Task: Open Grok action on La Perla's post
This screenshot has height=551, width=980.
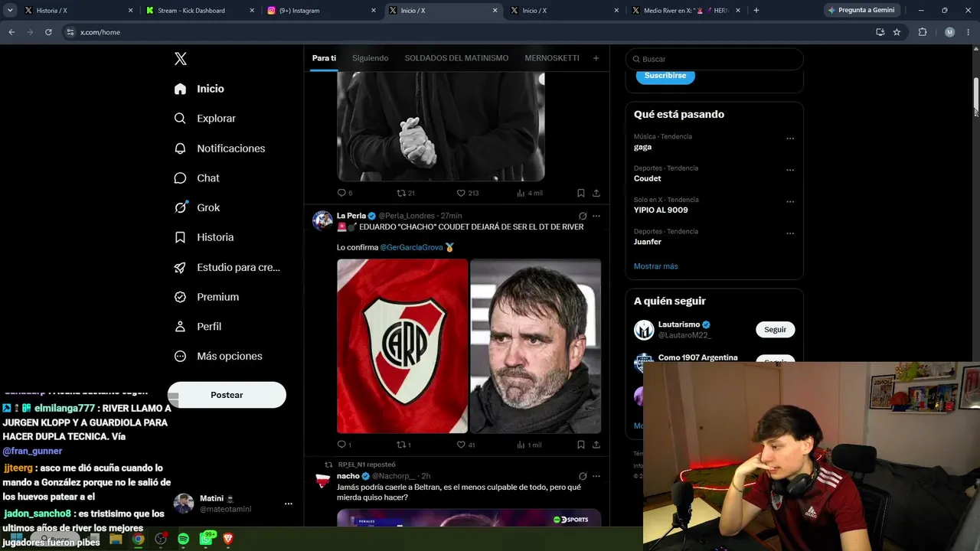Action: point(583,216)
